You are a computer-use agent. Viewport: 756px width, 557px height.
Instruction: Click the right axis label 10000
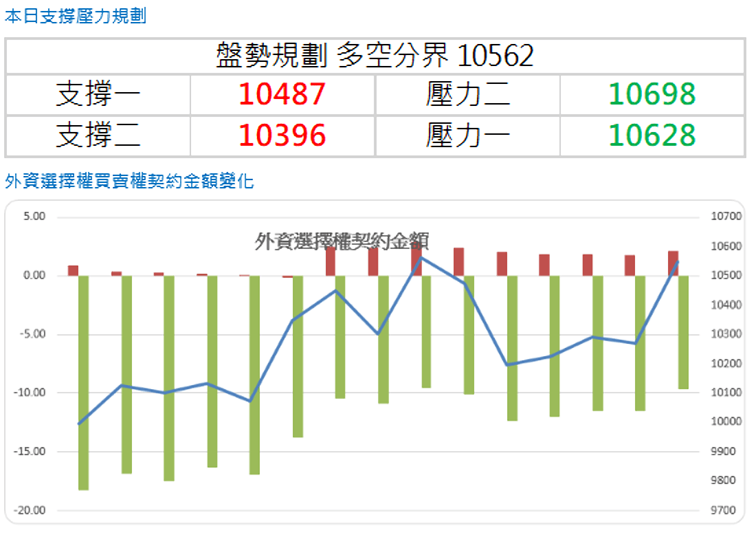click(726, 421)
